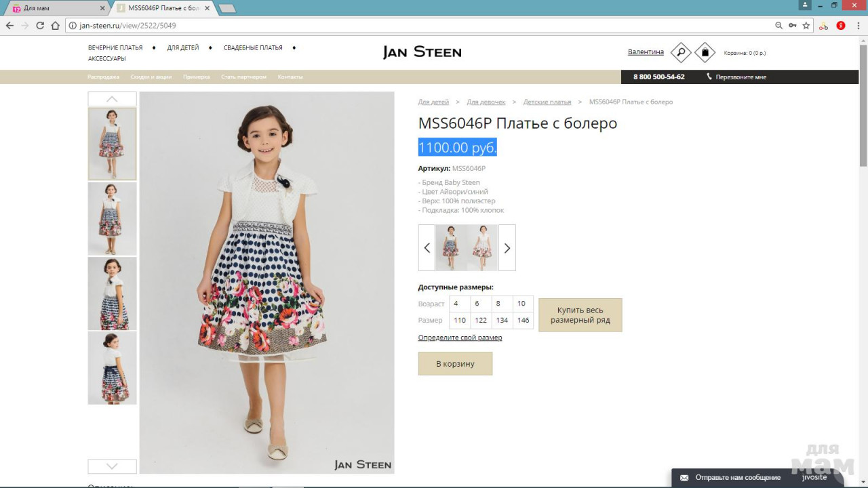Image resolution: width=868 pixels, height=488 pixels.
Task: Click Купить весь размерный ряд button
Action: (x=580, y=315)
